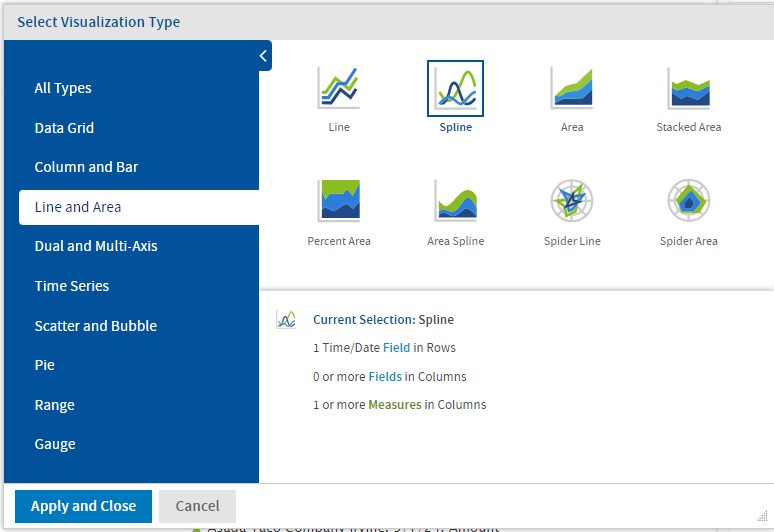Pick the Area chart icon
Viewport: 774px width, 532px height.
[572, 88]
